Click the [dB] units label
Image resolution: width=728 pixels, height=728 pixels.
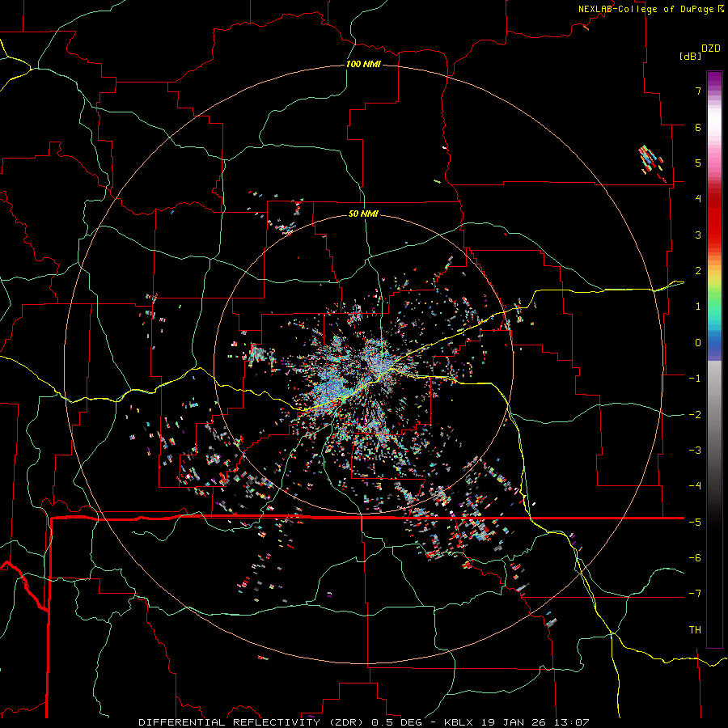690,56
